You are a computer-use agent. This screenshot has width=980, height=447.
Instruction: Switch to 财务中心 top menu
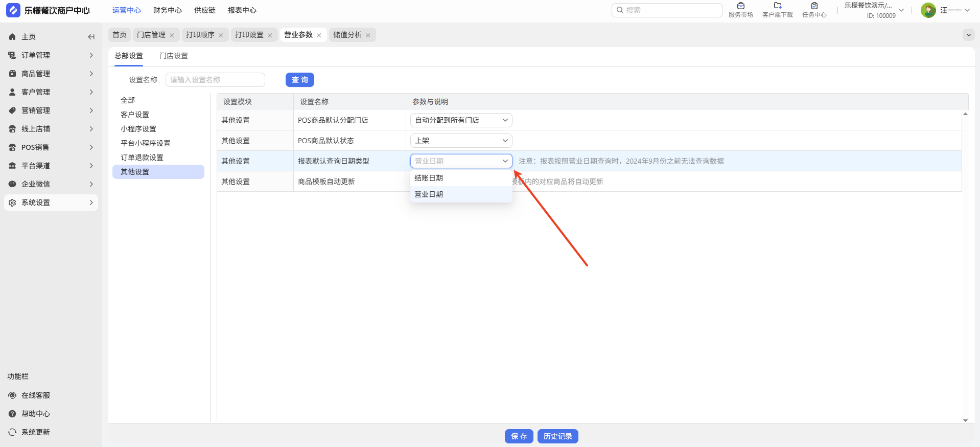(x=168, y=10)
